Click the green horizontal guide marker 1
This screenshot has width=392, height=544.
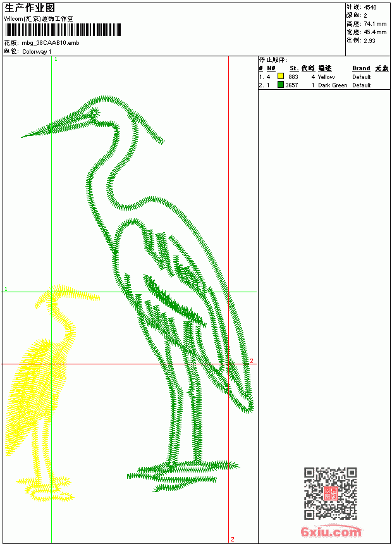click(6, 289)
